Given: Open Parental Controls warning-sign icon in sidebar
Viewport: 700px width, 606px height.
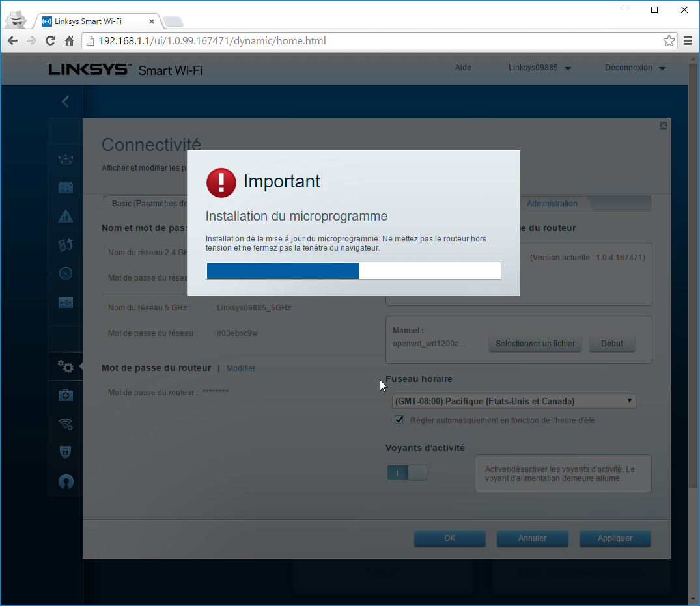Looking at the screenshot, I should click(x=66, y=216).
